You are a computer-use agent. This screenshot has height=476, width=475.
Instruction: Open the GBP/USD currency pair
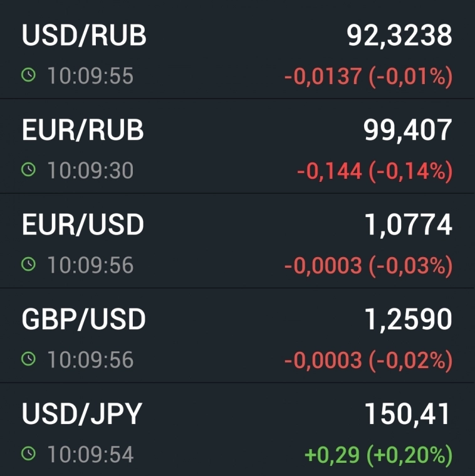[x=83, y=319]
